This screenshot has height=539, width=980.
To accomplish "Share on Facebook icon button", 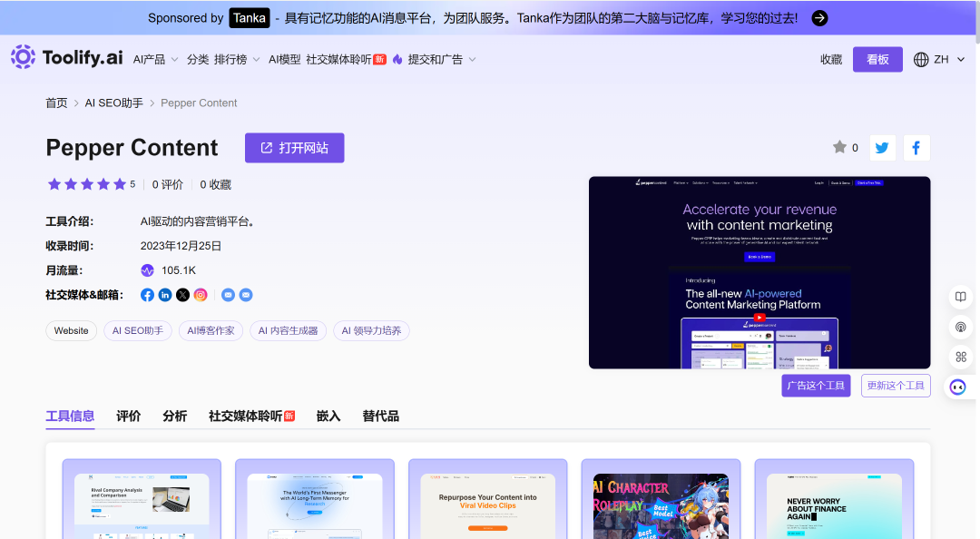I will [x=916, y=148].
